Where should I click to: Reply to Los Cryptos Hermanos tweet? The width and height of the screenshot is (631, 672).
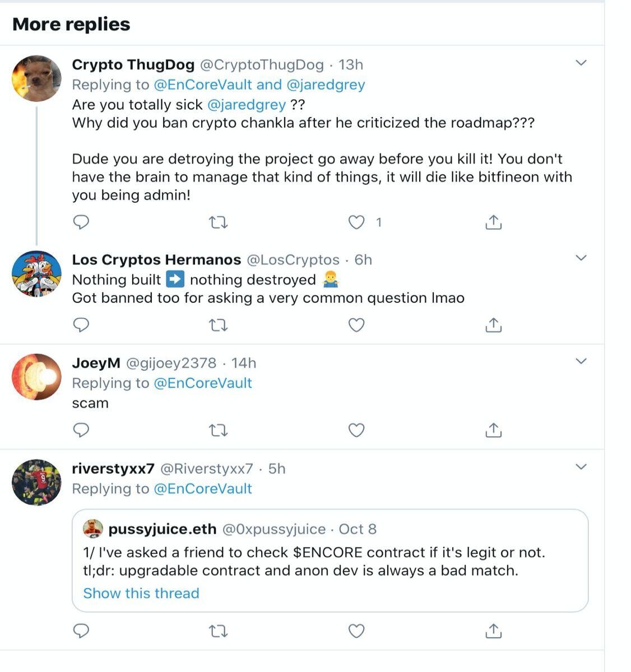click(81, 325)
